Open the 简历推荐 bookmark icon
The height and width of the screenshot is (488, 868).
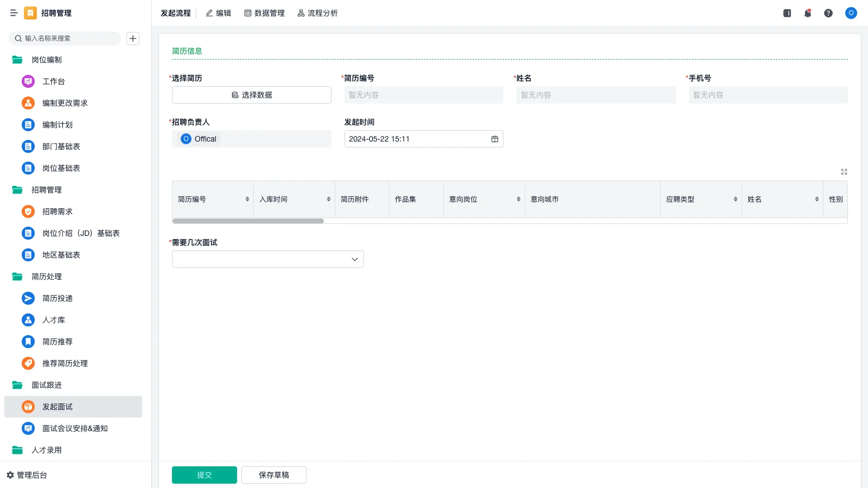[28, 342]
